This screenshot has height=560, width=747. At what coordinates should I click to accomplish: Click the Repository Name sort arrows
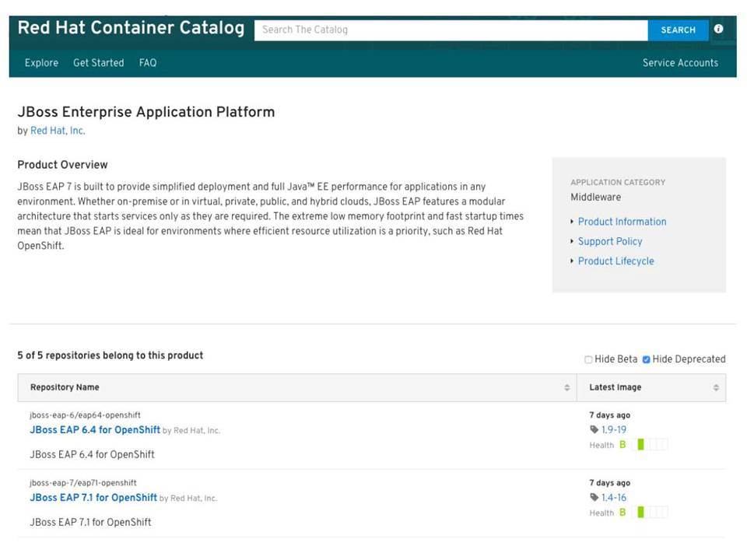(x=567, y=387)
